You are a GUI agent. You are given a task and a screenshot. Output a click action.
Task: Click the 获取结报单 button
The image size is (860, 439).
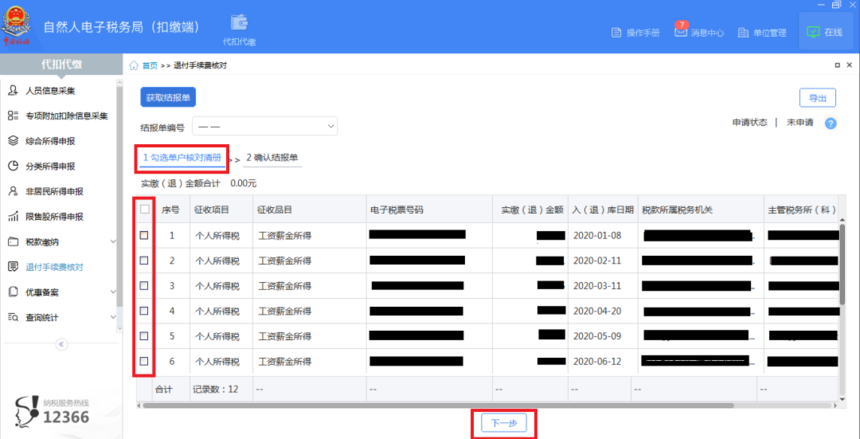click(168, 98)
